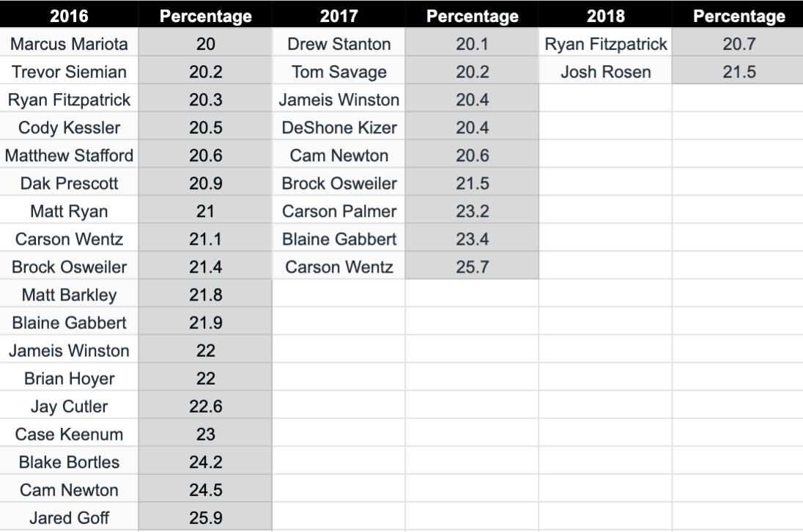Select the Brian Hoyer cell

coord(69,378)
